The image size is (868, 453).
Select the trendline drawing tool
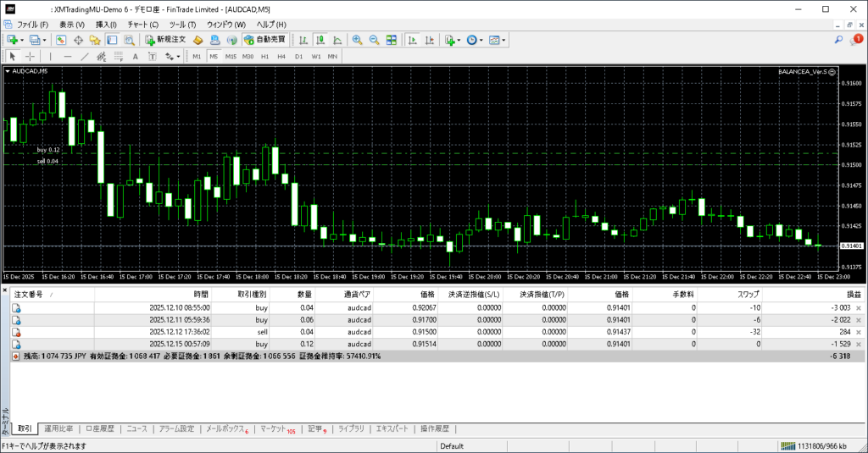pyautogui.click(x=86, y=57)
